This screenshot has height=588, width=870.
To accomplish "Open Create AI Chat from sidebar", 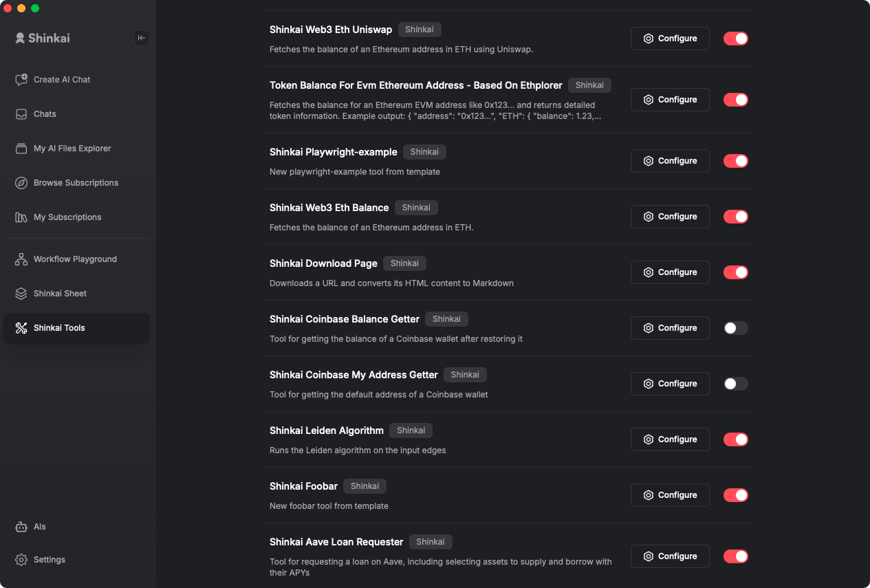I will [76, 80].
